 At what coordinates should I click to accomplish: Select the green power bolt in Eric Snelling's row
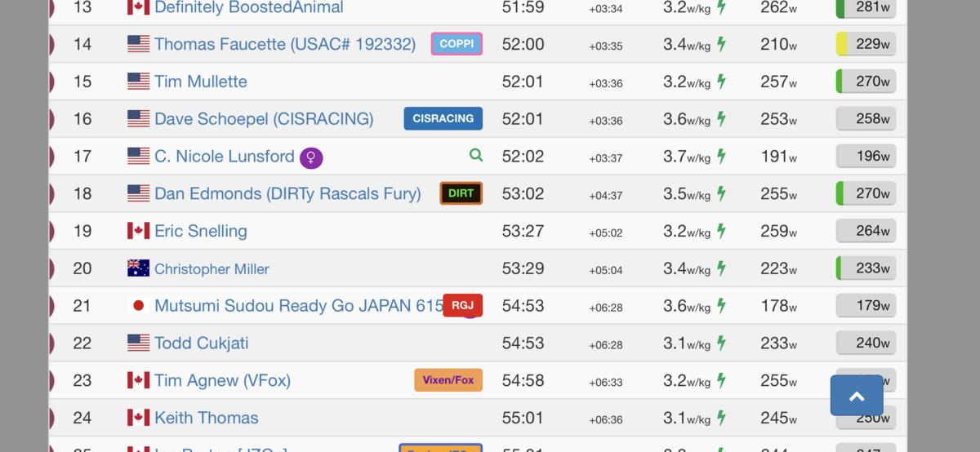tap(721, 231)
